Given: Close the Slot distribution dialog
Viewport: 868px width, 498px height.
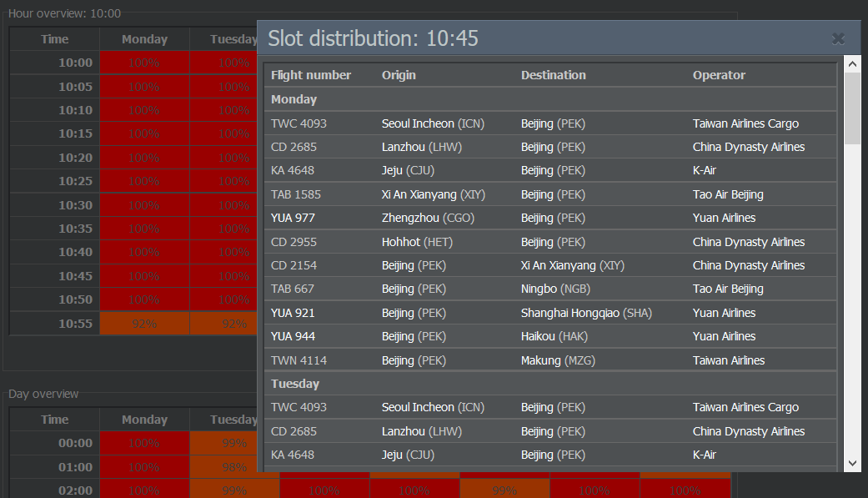Looking at the screenshot, I should click(838, 38).
